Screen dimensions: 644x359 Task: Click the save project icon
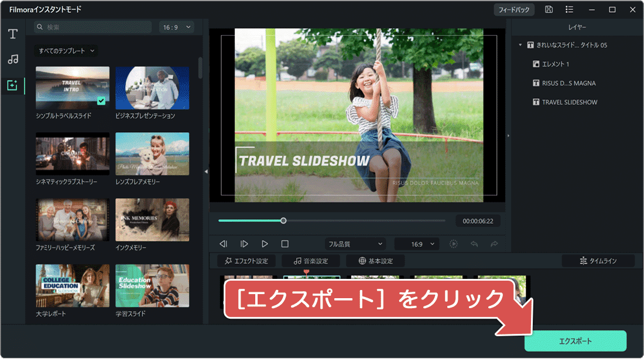point(547,9)
